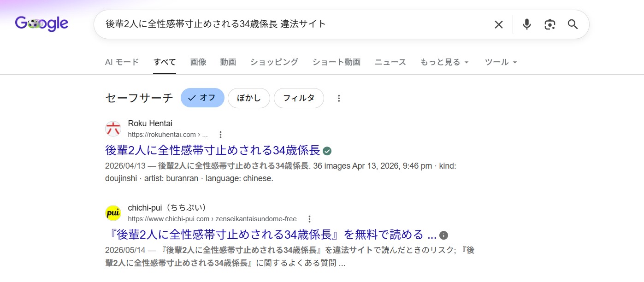Screen dimensions: 644x282
Task: Expand the ツール dropdown
Action: (501, 62)
